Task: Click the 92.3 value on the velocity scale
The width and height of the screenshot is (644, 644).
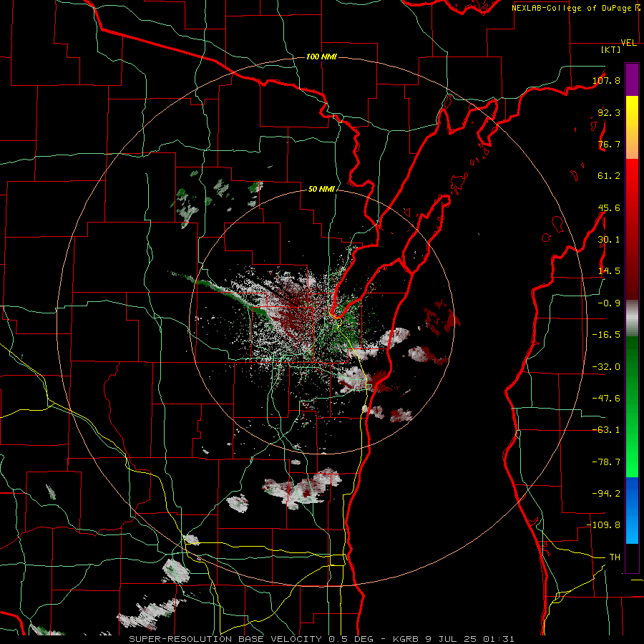Action: tap(609, 112)
